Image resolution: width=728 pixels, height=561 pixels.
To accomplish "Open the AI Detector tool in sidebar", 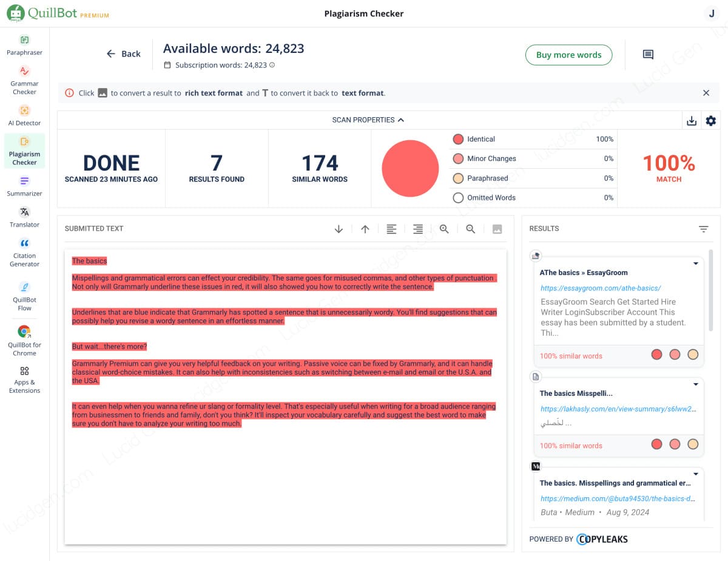I will tap(24, 115).
